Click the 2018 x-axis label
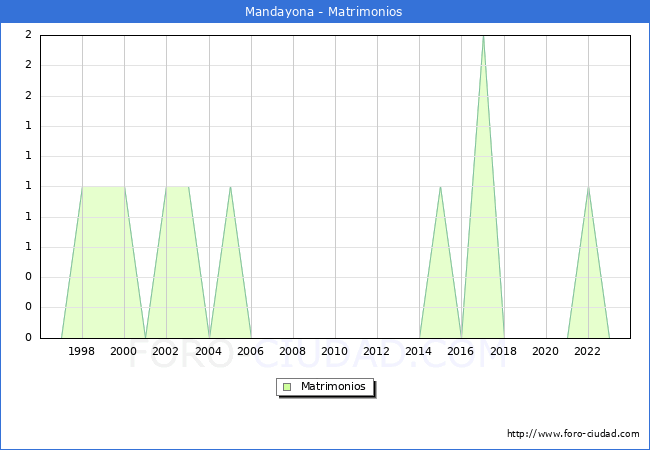Viewport: 650px width, 450px height. point(503,351)
